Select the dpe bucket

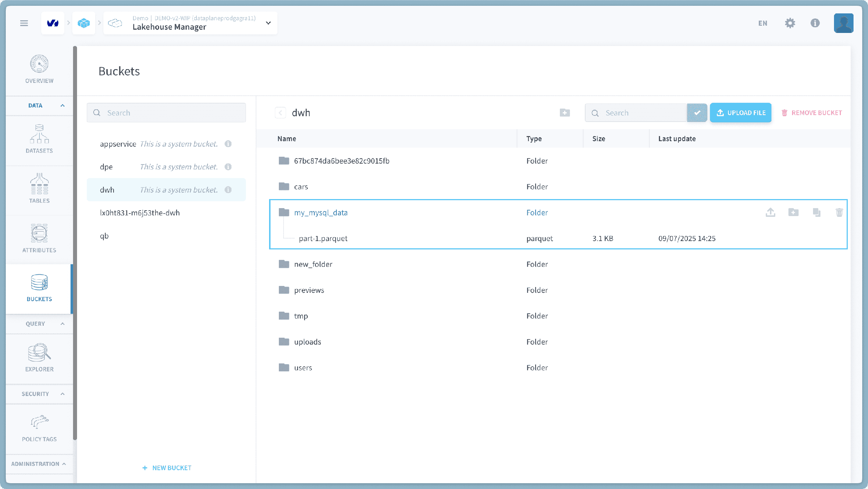click(166, 167)
